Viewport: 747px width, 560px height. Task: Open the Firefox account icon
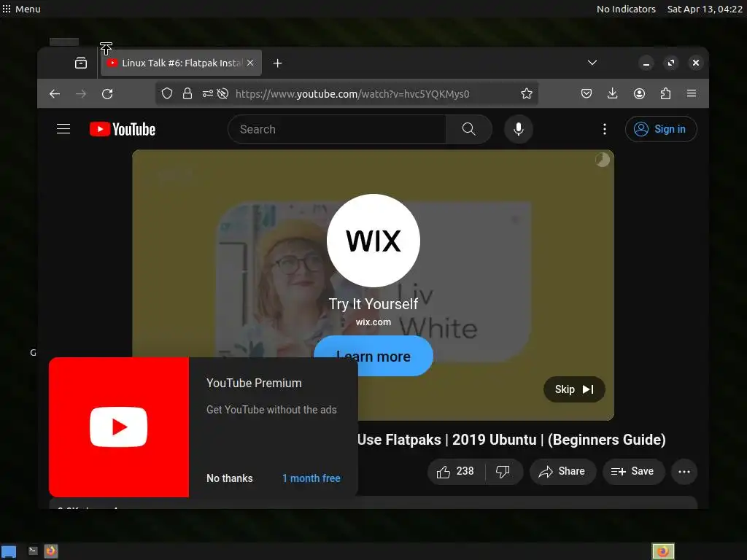[x=639, y=94]
